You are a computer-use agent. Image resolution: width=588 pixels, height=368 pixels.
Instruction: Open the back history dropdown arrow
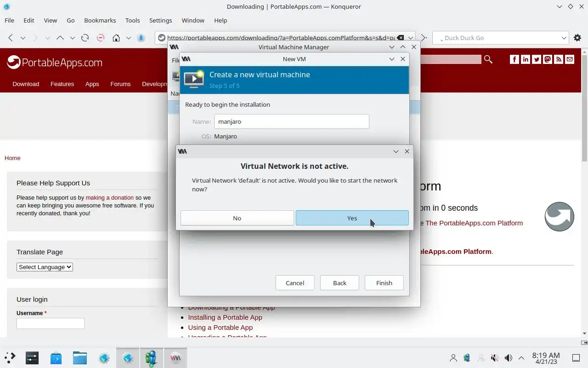[x=23, y=38]
